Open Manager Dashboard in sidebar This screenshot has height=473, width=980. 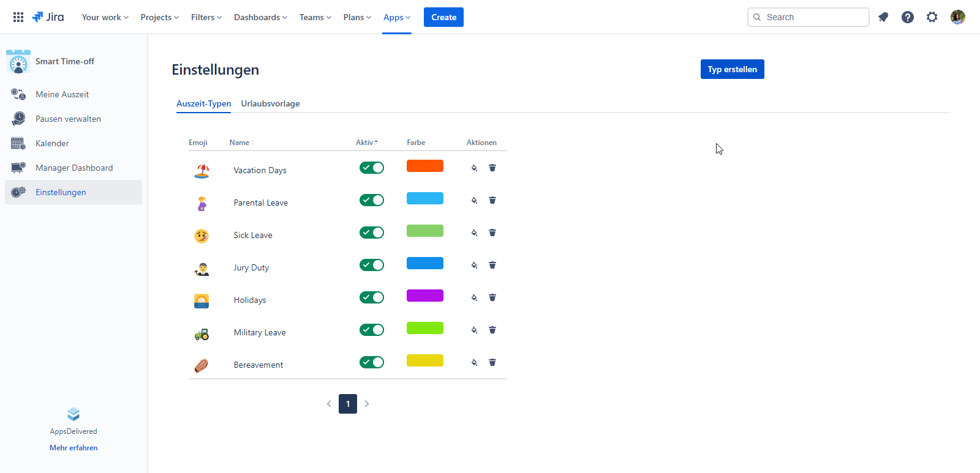(74, 168)
